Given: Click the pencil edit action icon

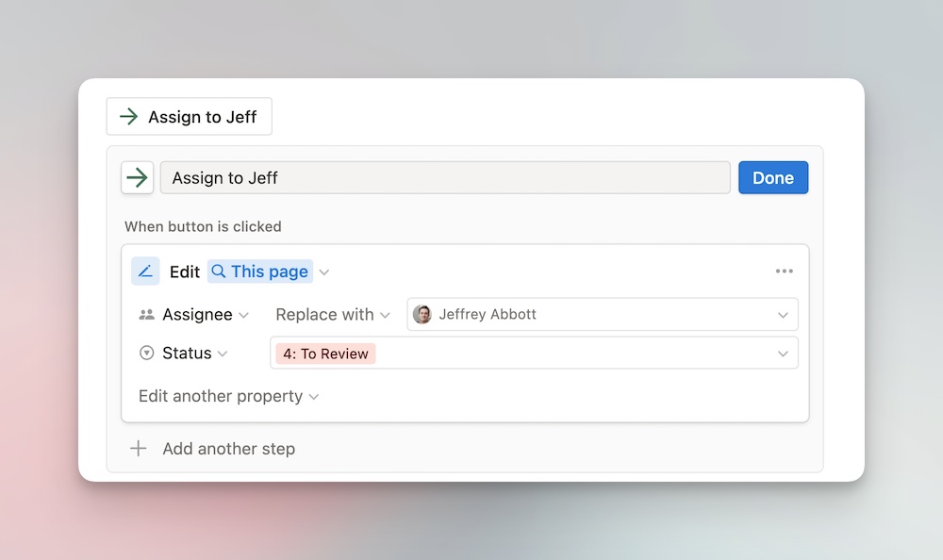Looking at the screenshot, I should pyautogui.click(x=145, y=272).
